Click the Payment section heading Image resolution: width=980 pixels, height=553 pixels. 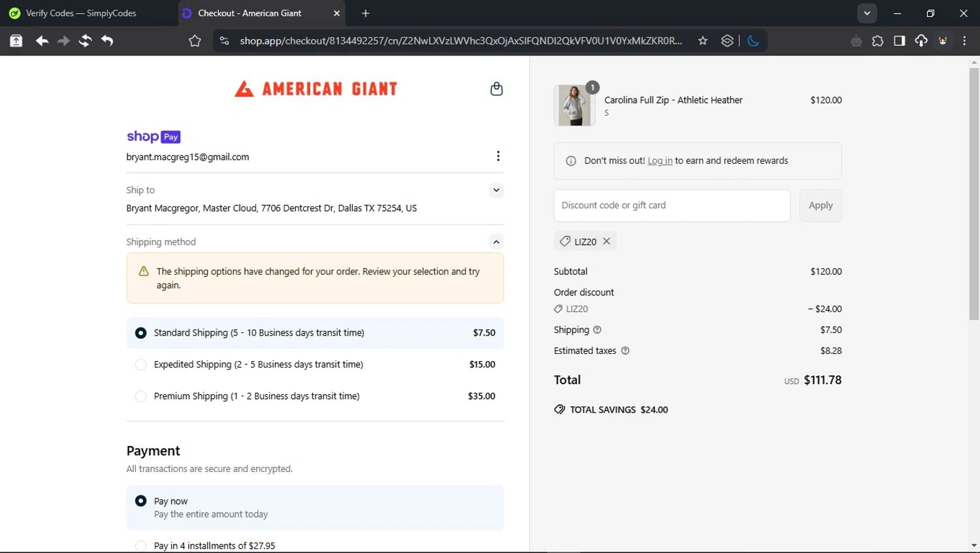click(153, 450)
